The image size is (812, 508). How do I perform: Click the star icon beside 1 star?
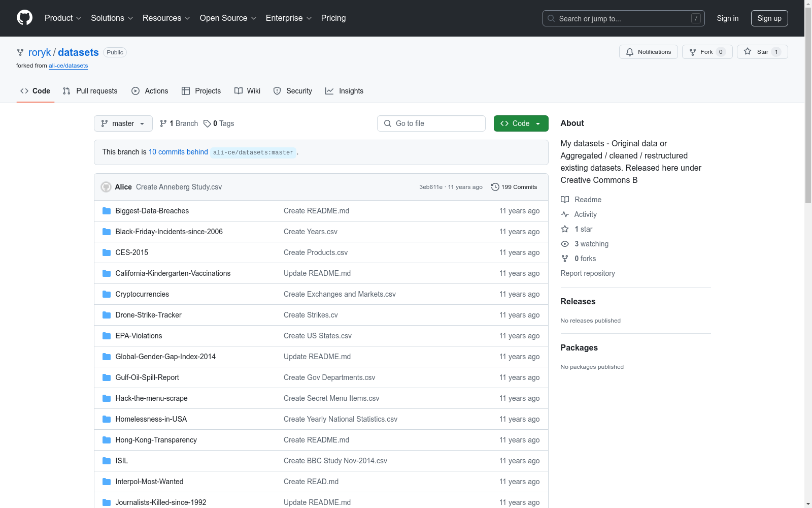(565, 229)
